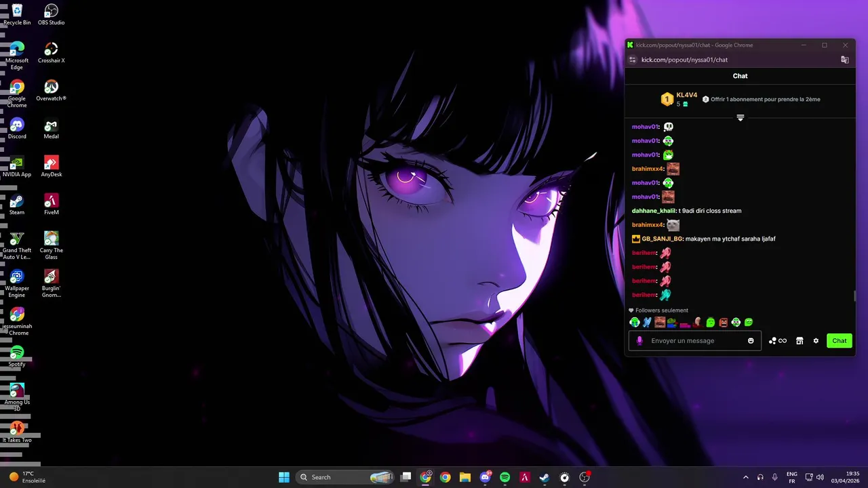Select the Medal desktop icon

point(51,128)
